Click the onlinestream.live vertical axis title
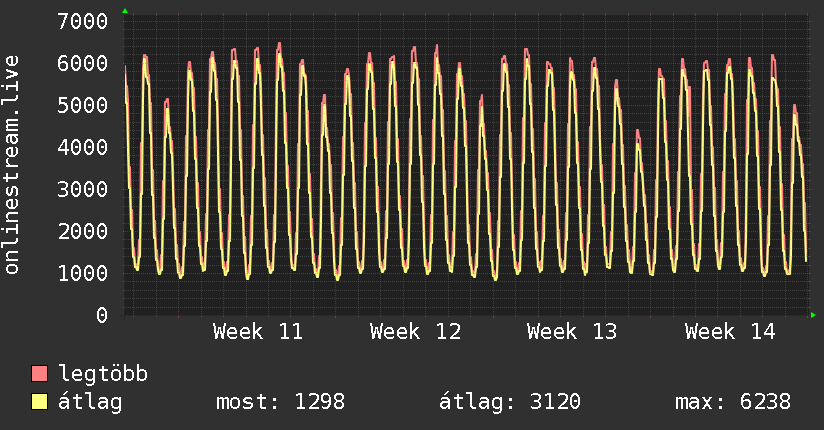Screen dimensions: 824x430 (13, 165)
